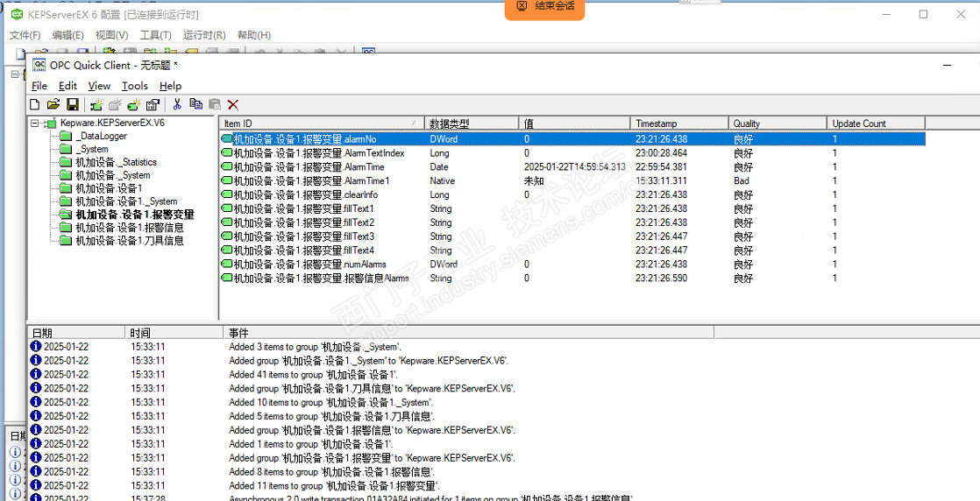Click the New document icon in Quick Client toolbar
The width and height of the screenshot is (980, 501).
coord(36,104)
